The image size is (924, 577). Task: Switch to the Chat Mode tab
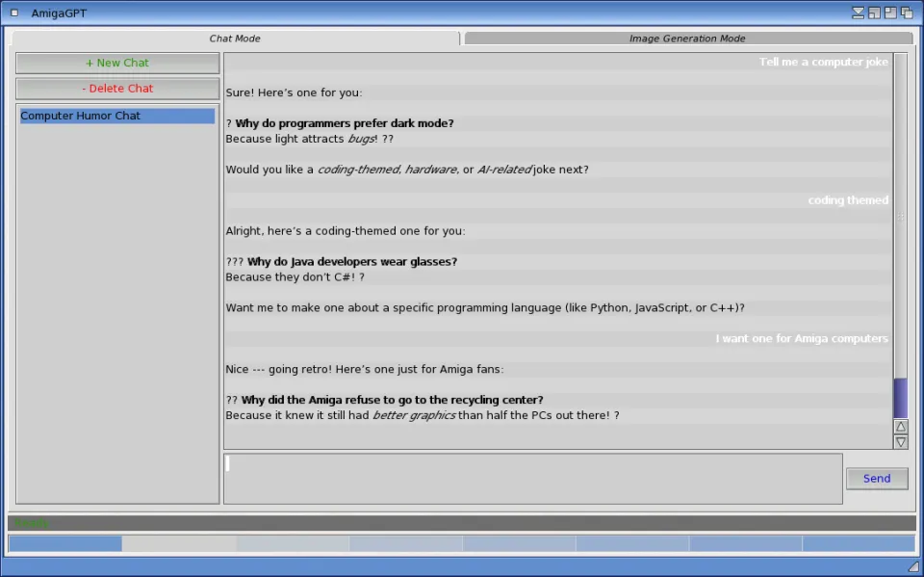click(235, 39)
